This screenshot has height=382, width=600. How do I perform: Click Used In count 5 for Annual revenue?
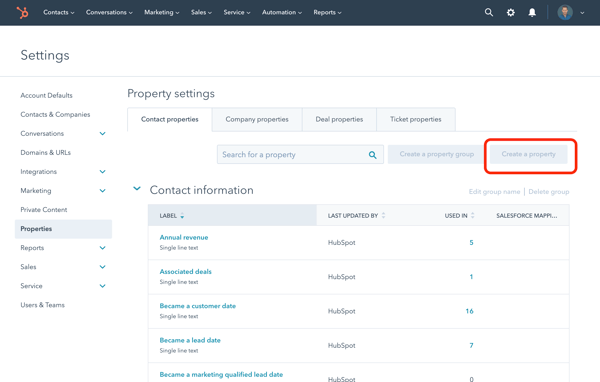click(x=471, y=243)
